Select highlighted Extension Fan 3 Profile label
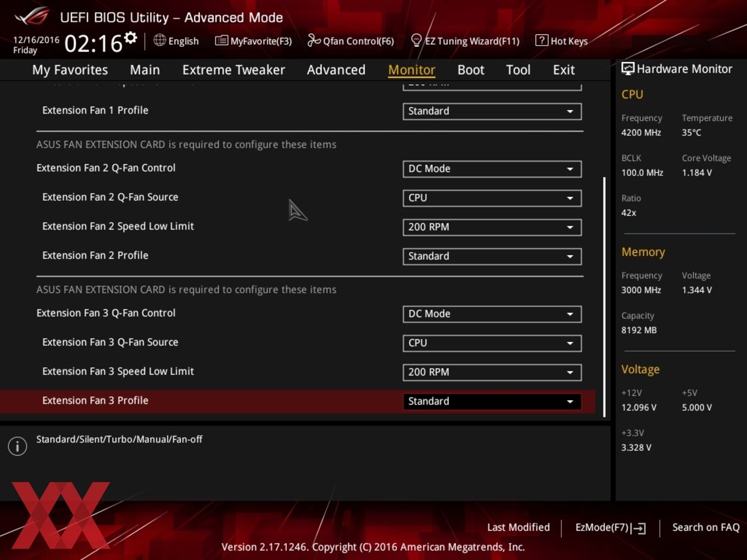This screenshot has height=560, width=747. [x=95, y=400]
